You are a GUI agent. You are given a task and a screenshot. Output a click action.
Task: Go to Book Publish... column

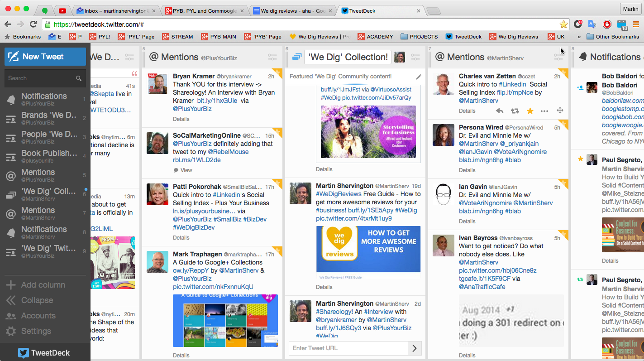click(45, 156)
